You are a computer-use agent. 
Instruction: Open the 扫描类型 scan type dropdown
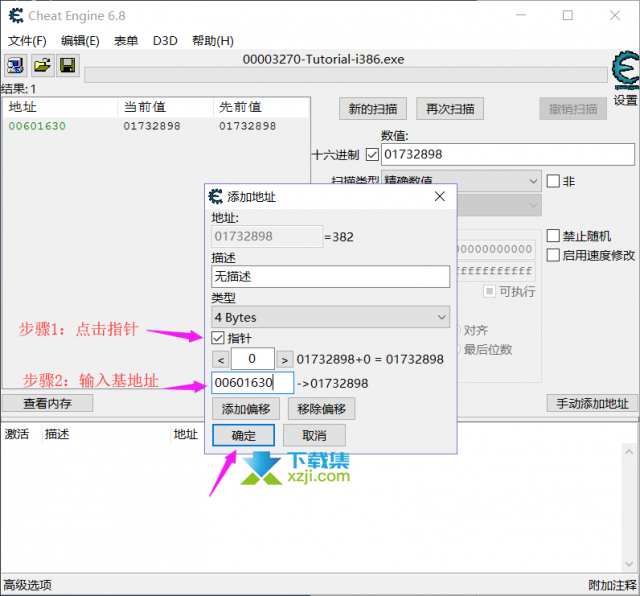coord(461,181)
